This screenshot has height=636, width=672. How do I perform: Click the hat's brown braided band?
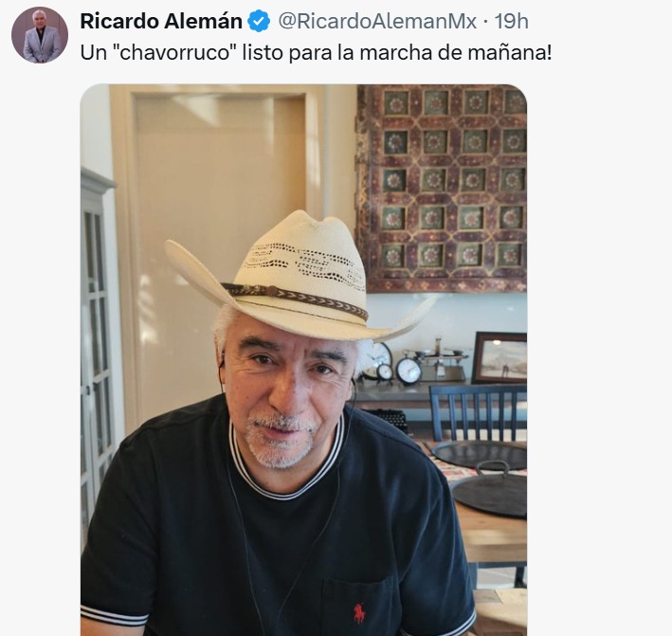coord(296,299)
